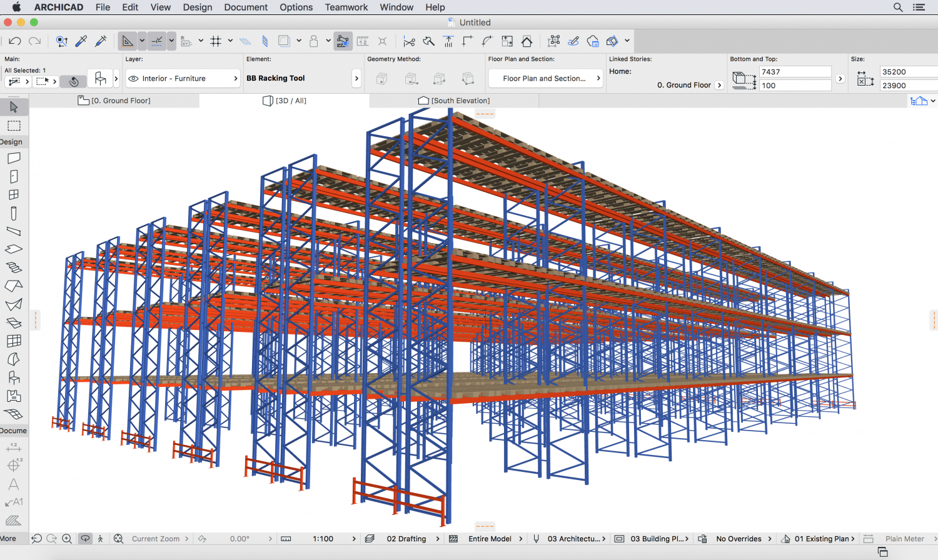Select the Arrow tool in the toolbox
938x560 pixels.
click(x=14, y=107)
